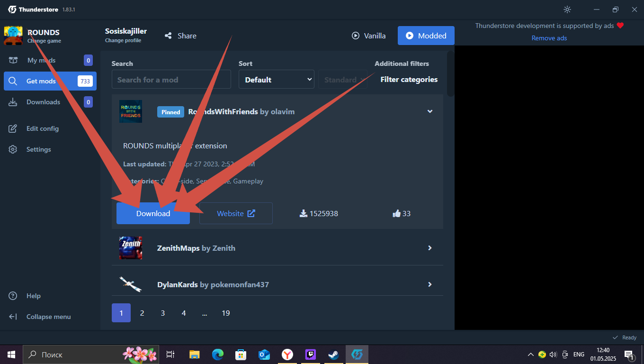Click the Search for a mod field
The width and height of the screenshot is (644, 364).
[x=171, y=80]
